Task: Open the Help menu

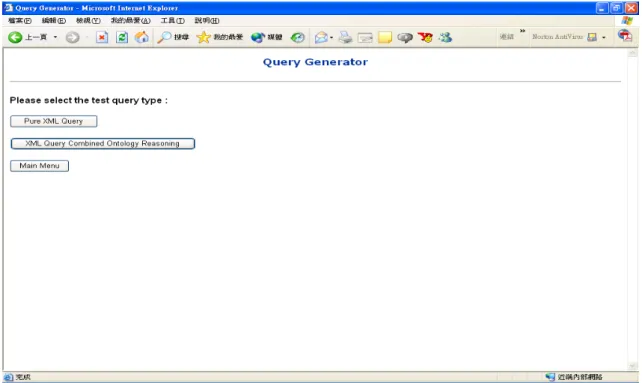Action: click(x=207, y=20)
